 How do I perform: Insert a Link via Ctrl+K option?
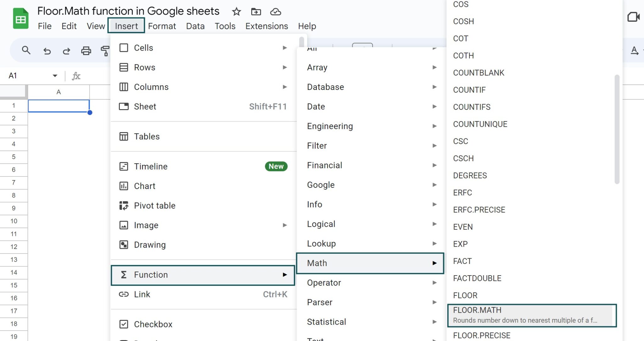click(x=142, y=294)
